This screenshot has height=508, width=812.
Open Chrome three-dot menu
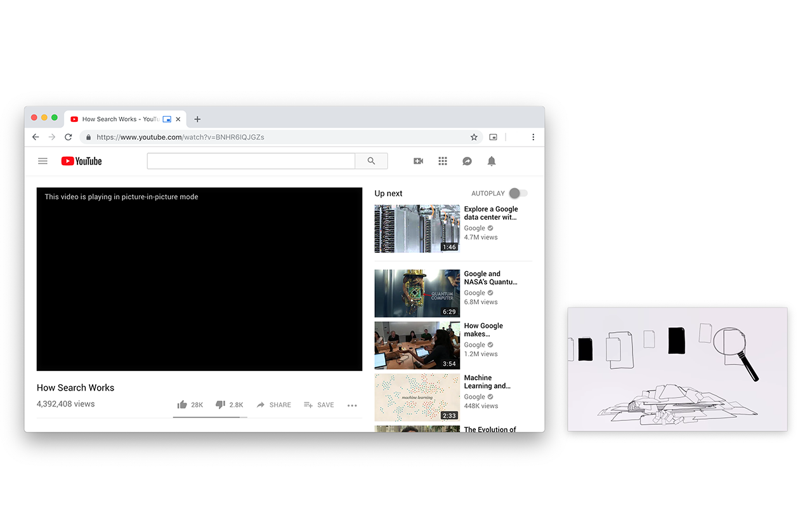point(533,137)
